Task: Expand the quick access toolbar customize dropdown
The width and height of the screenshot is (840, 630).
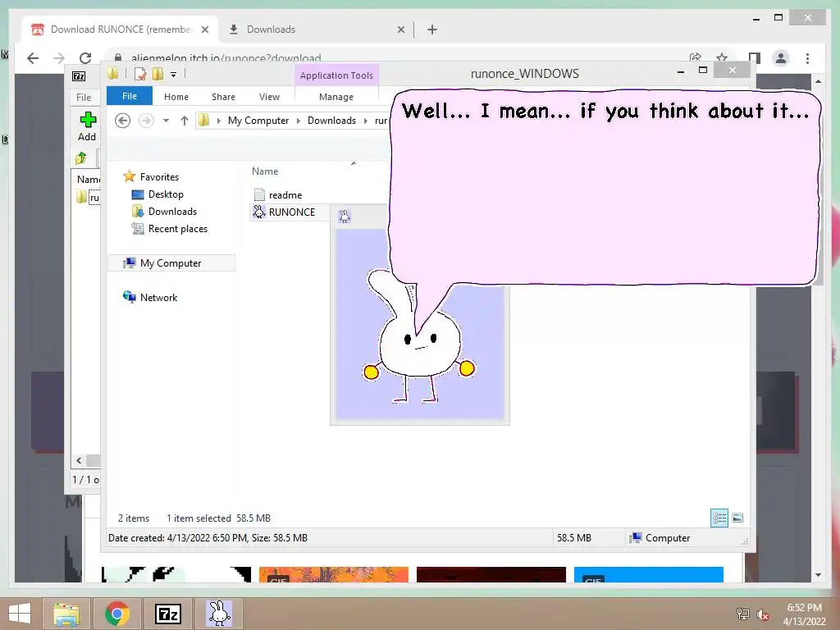Action: 173,75
